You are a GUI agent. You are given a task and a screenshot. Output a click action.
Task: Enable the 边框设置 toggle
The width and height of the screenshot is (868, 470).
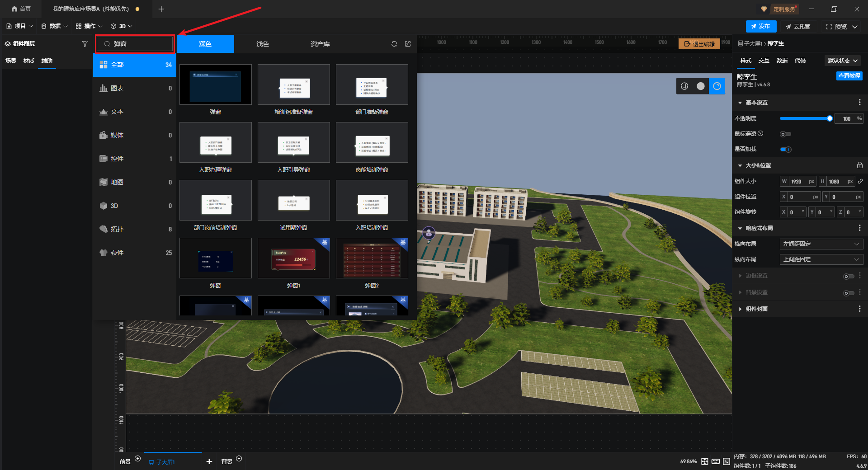[x=849, y=276]
